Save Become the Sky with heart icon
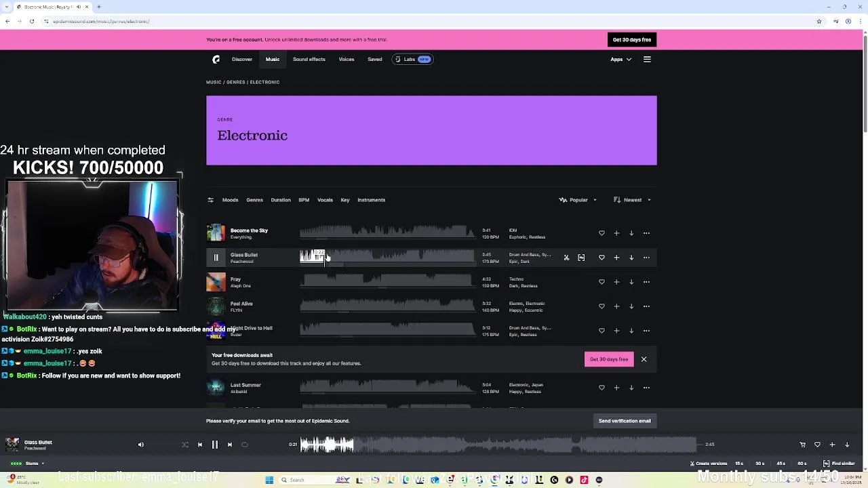The image size is (868, 488). tap(601, 233)
